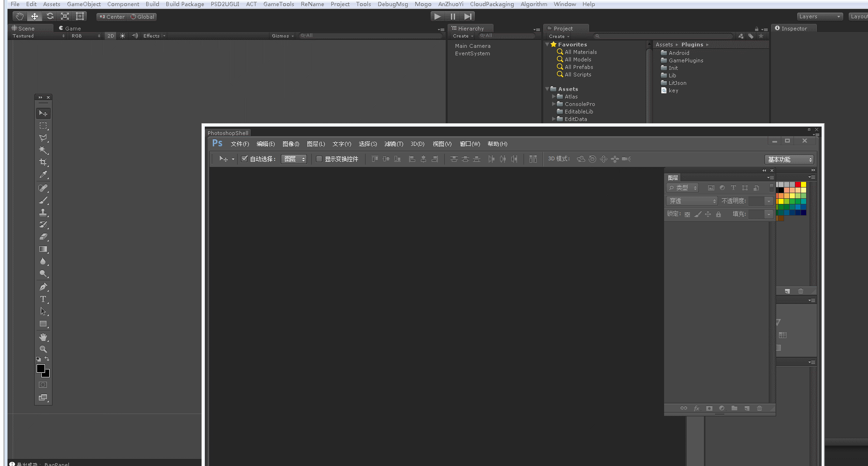This screenshot has width=868, height=466.
Task: Click the Create button in Hierarchy panel
Action: (461, 36)
